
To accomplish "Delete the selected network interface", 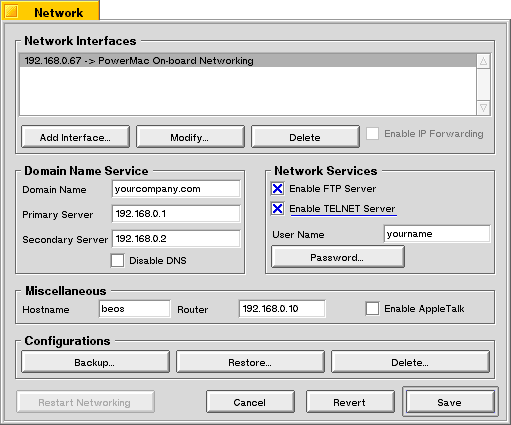I will point(305,137).
